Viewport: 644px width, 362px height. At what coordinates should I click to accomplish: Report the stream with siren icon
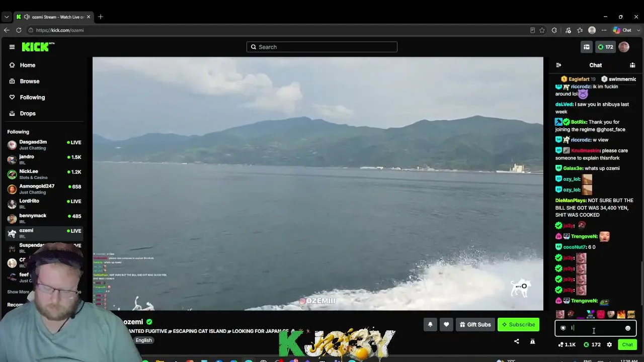coord(532,341)
